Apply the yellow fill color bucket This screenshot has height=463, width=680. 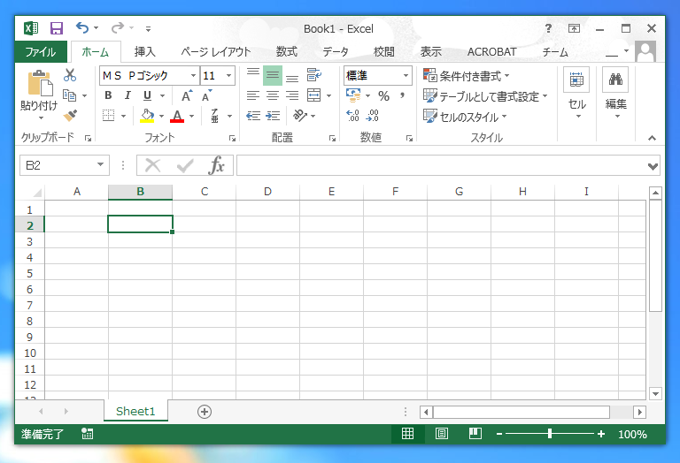(x=147, y=116)
